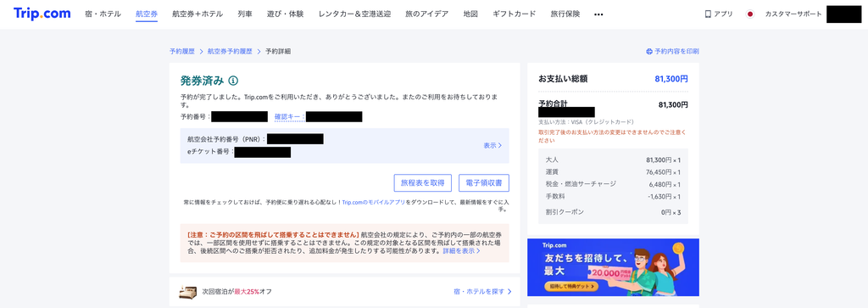Viewport: 868px width, 308px height.
Task: Select the 航空券 tab
Action: (147, 14)
